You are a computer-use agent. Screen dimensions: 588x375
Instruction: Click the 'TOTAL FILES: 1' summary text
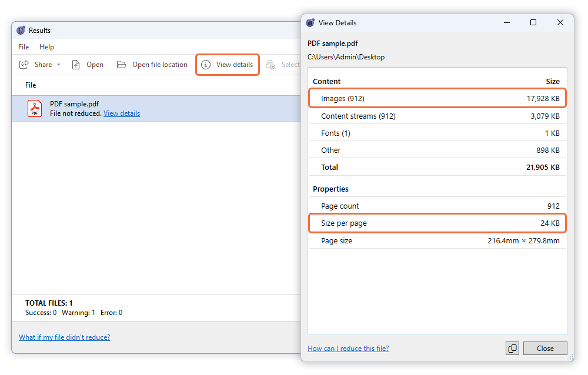pyautogui.click(x=49, y=303)
